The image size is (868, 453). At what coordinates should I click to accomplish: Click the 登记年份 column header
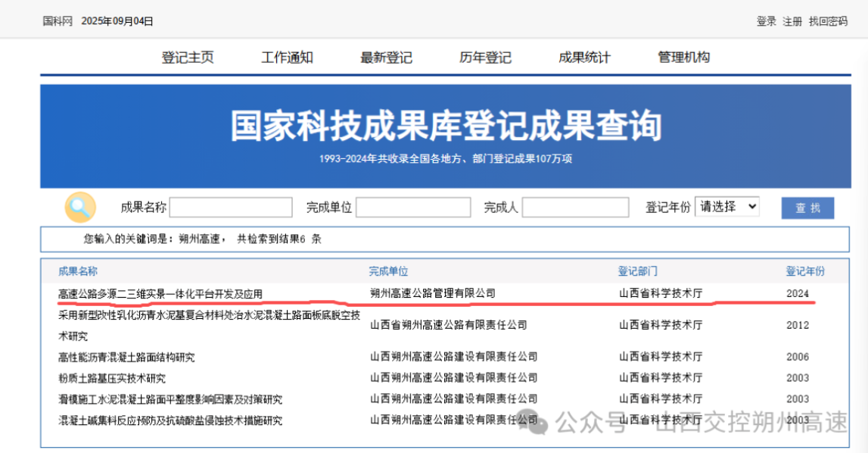tap(805, 271)
